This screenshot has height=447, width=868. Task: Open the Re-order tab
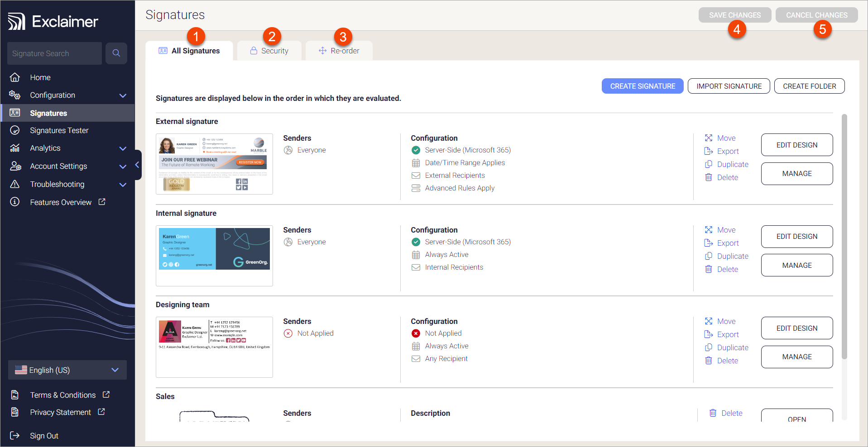coord(339,51)
